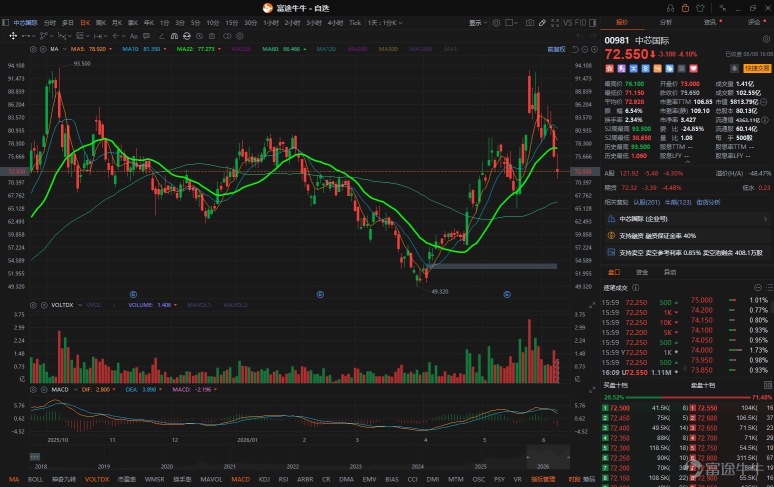Toggle the MA60 line visibility
Screen dimensions: 774x487
pos(284,49)
